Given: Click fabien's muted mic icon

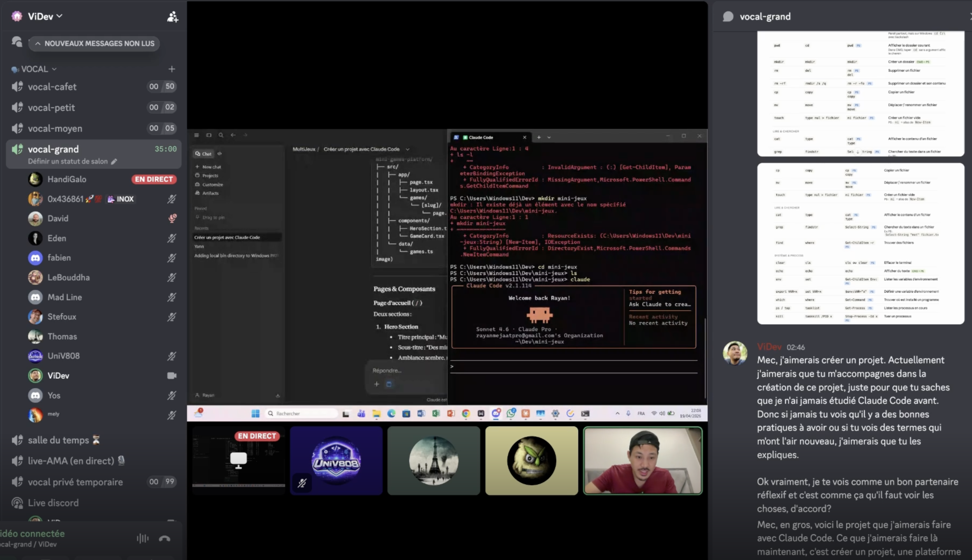Looking at the screenshot, I should coord(172,258).
